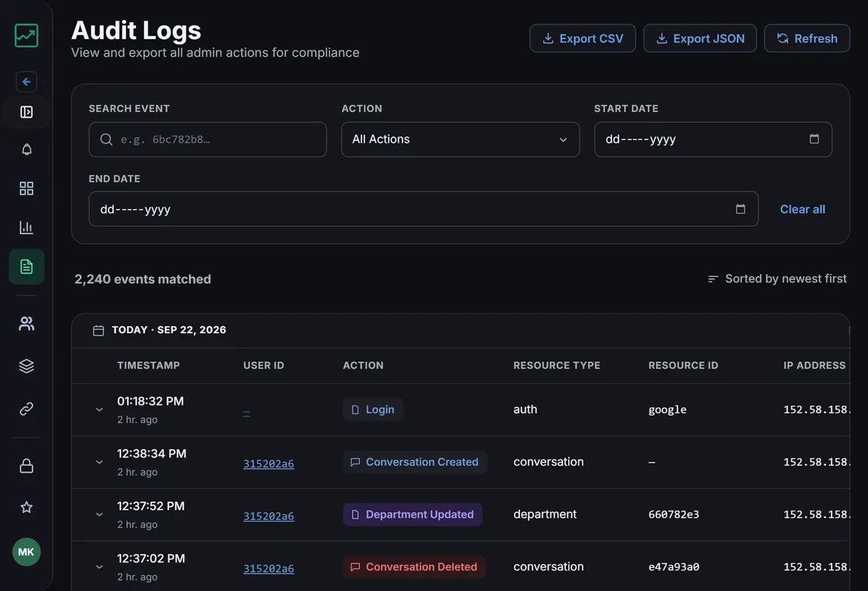Screen dimensions: 868x591
Task: Click resource ID 660782e3
Action: (x=674, y=515)
